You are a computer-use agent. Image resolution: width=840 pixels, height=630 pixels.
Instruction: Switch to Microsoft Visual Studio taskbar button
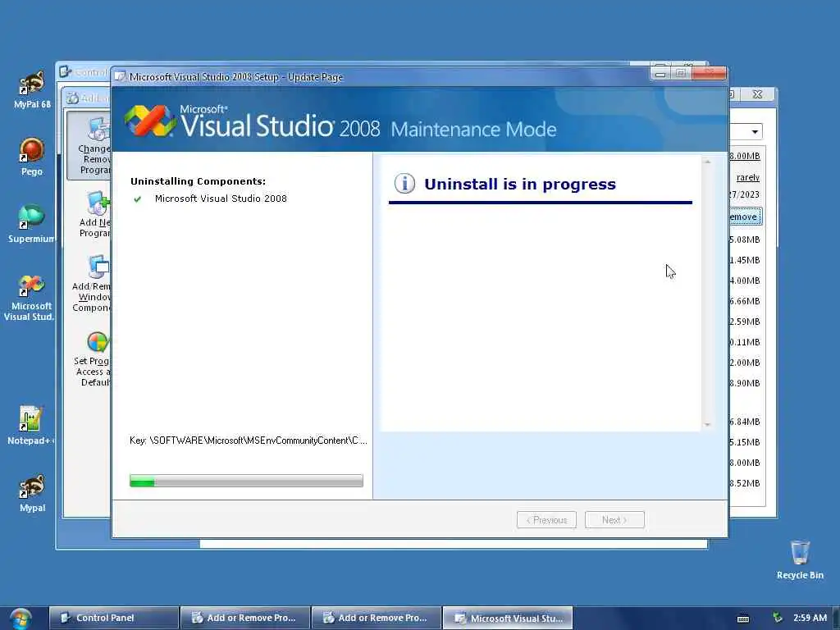(508, 618)
